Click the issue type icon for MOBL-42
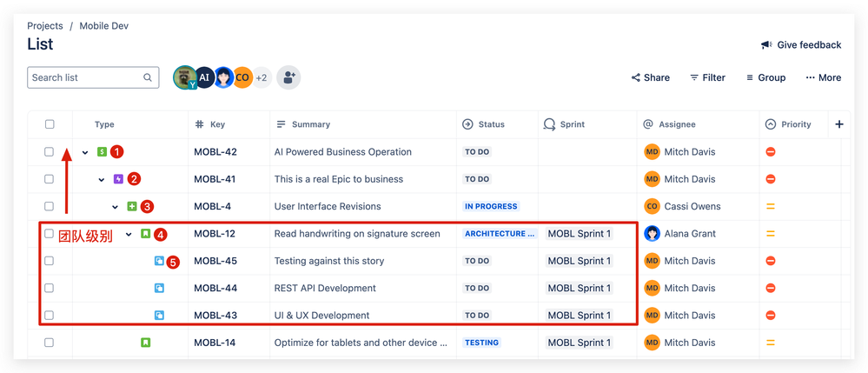Screen dimensions: 868x373 click(102, 151)
